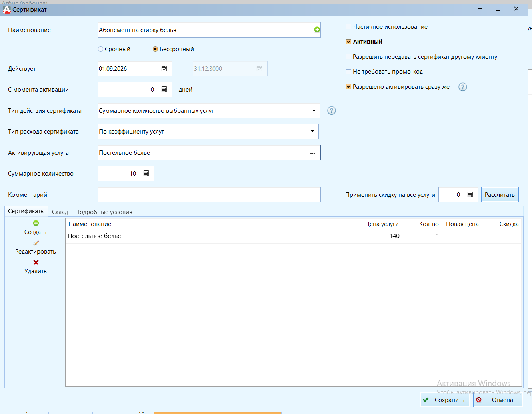The width and height of the screenshot is (532, 414).
Task: Save the certificate with Сохранить
Action: point(445,400)
